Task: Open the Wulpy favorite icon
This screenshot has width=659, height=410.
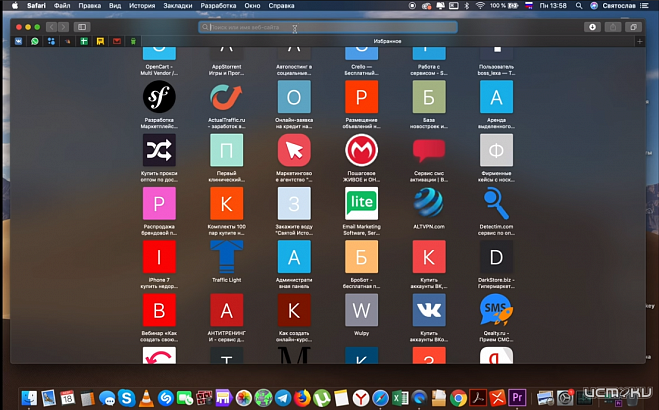Action: (x=361, y=308)
